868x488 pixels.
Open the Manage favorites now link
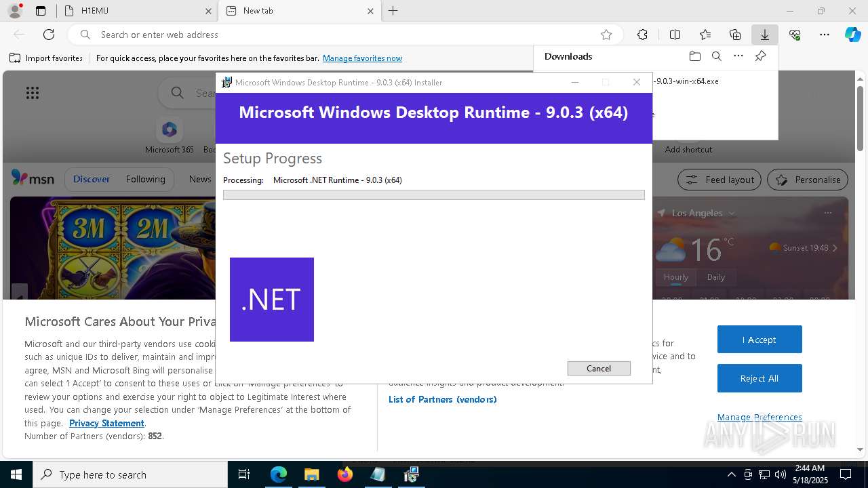point(362,58)
